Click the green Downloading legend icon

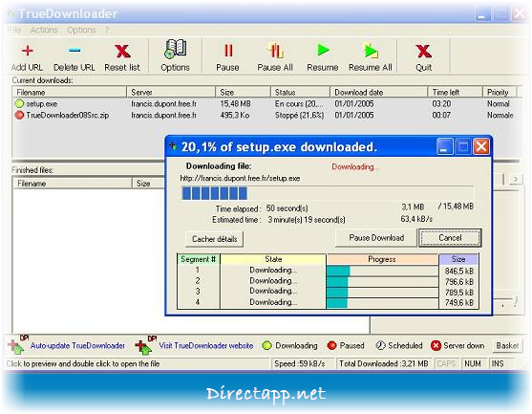[267, 346]
